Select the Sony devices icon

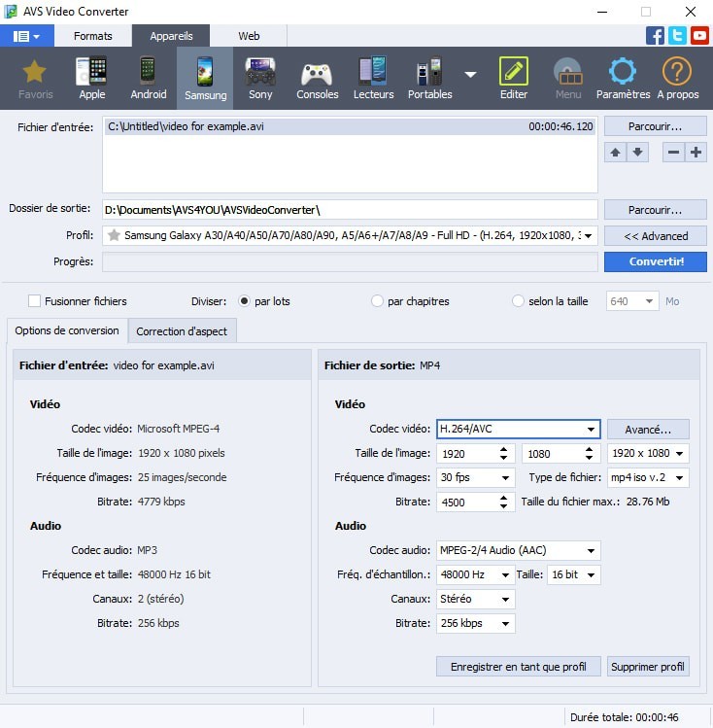click(x=260, y=77)
